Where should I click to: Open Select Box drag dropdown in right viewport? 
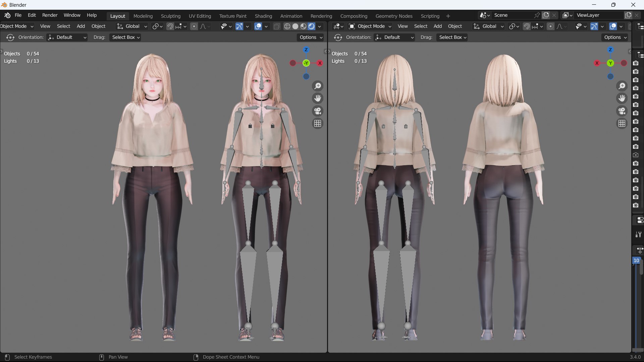452,37
